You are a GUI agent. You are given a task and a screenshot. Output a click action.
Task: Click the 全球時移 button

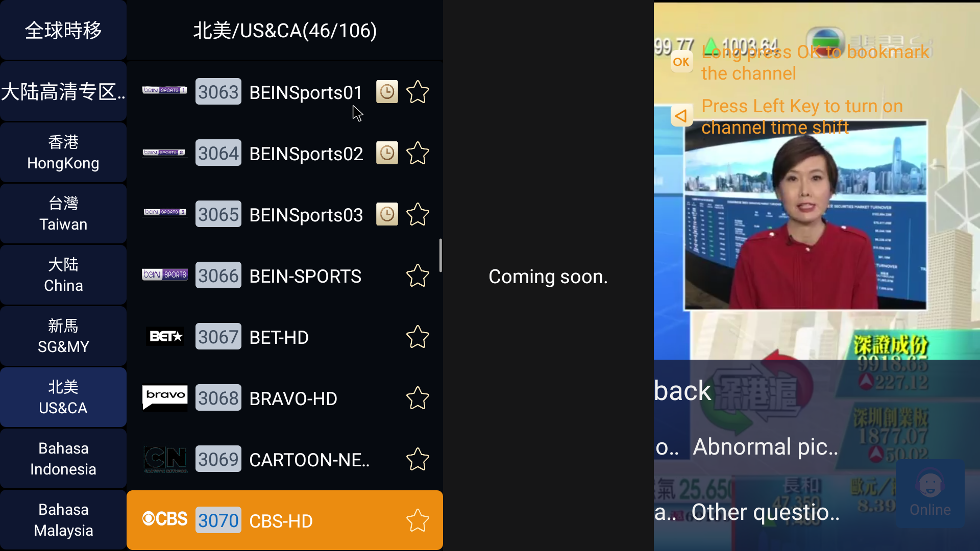coord(63,30)
